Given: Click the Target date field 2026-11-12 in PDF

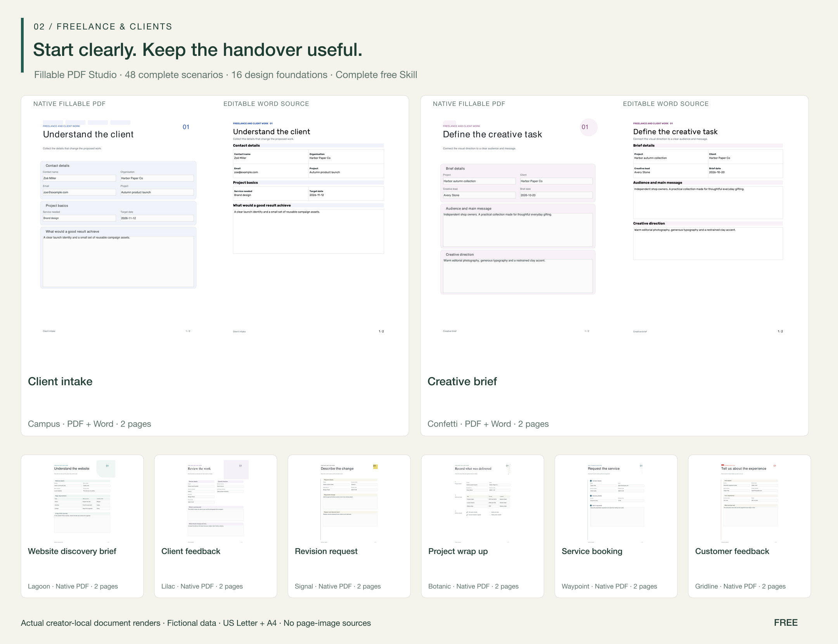Looking at the screenshot, I should point(157,218).
